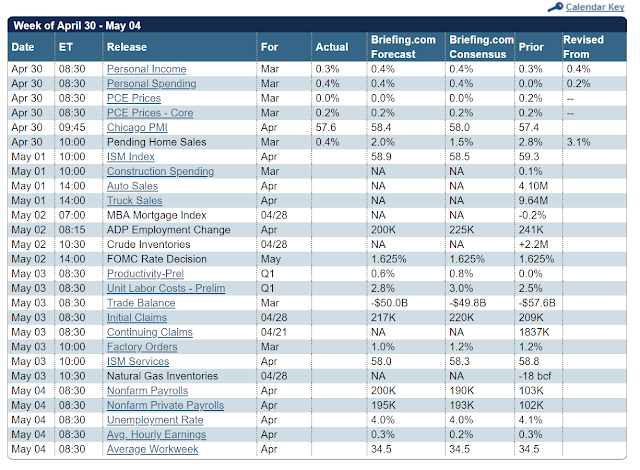Click the Unemployment Rate prior value 4.1%
This screenshot has width=640, height=470.
tap(531, 420)
